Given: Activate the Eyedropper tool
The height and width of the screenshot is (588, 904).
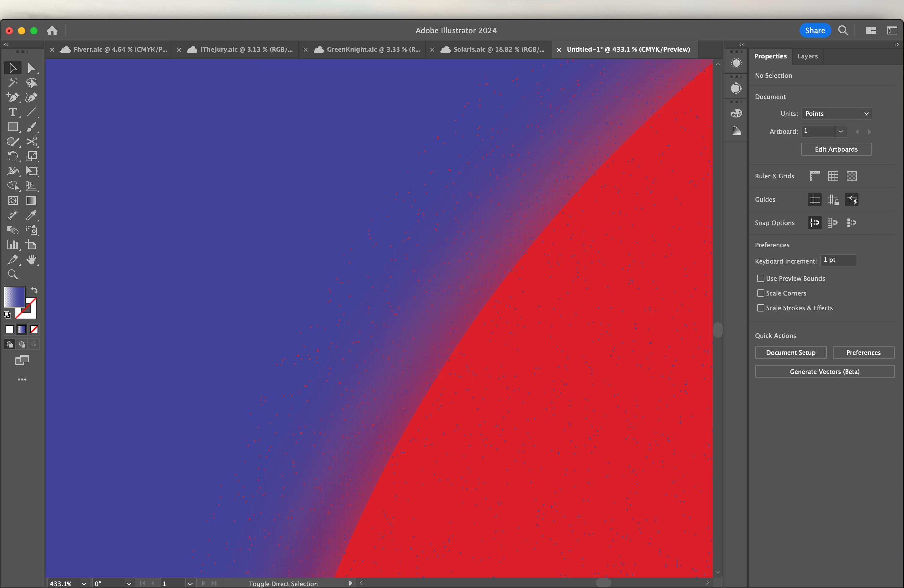Looking at the screenshot, I should coord(31,215).
